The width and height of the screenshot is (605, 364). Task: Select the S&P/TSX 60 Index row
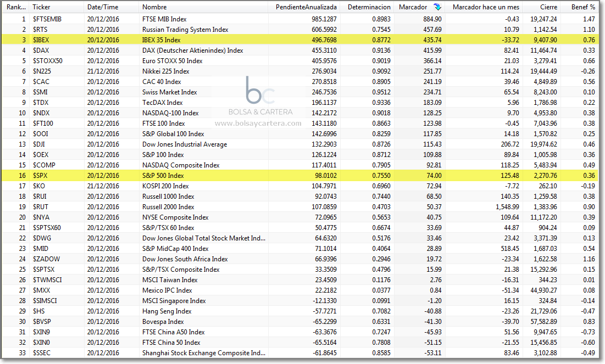pyautogui.click(x=300, y=227)
